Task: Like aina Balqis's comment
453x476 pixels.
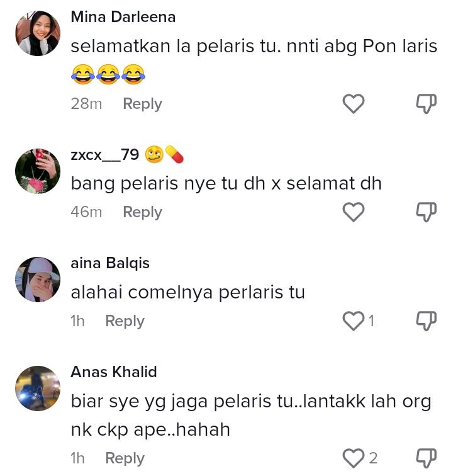Action: tap(354, 321)
